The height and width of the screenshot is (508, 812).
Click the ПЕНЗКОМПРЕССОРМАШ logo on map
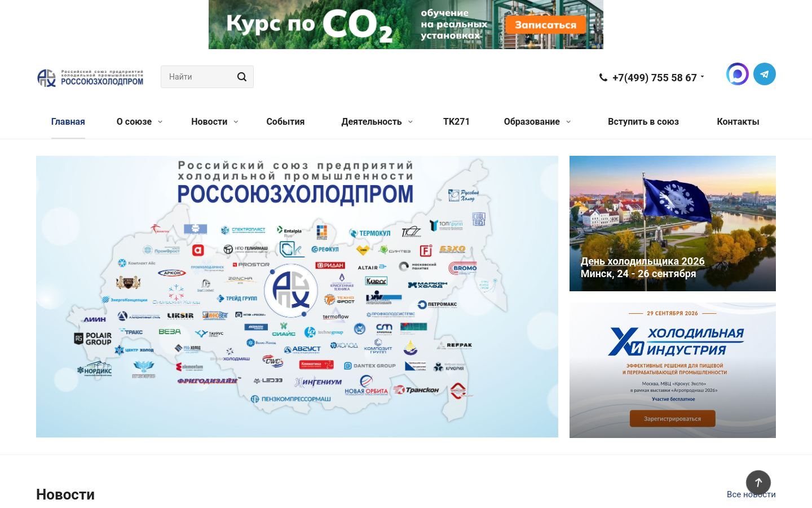tap(291, 399)
